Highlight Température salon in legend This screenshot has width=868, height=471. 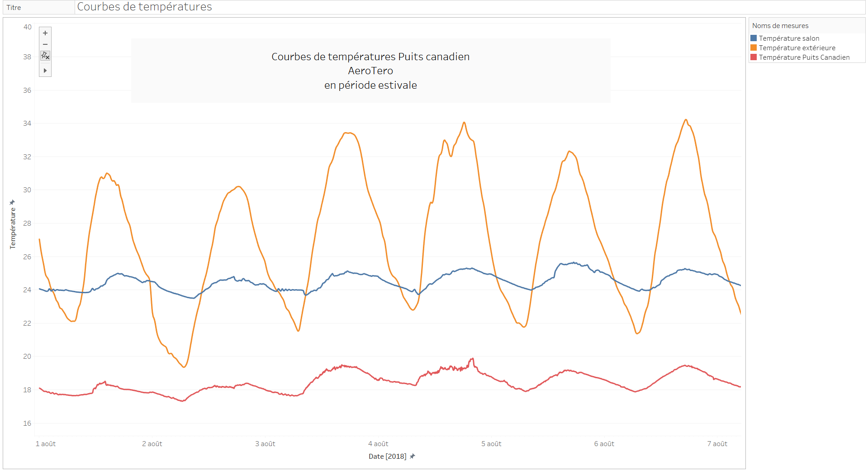click(789, 38)
